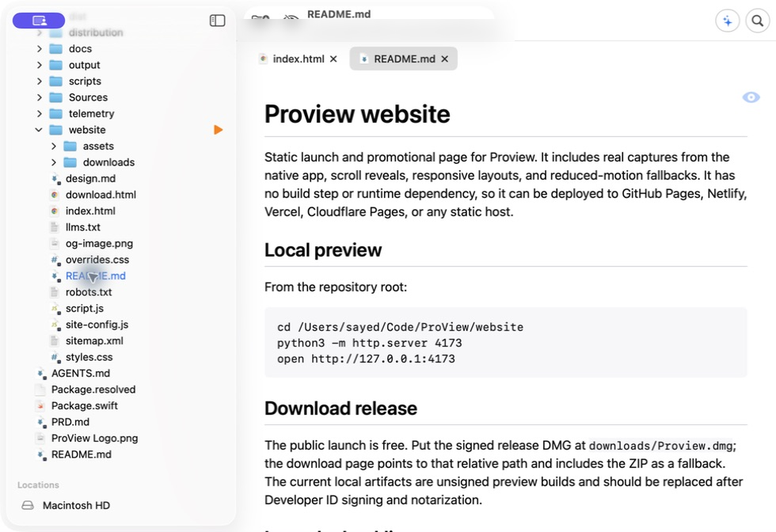Image resolution: width=776 pixels, height=532 pixels.
Task: Expand the assets folder chevron
Action: [54, 146]
